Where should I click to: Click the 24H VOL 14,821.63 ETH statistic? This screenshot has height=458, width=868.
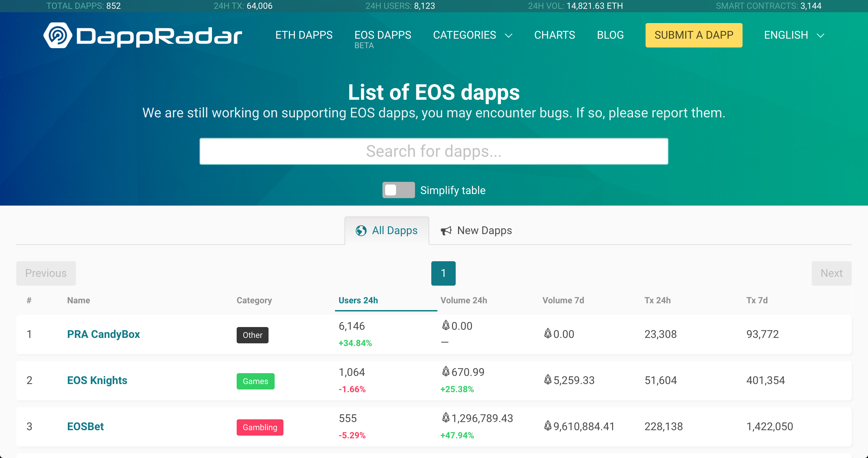point(575,6)
